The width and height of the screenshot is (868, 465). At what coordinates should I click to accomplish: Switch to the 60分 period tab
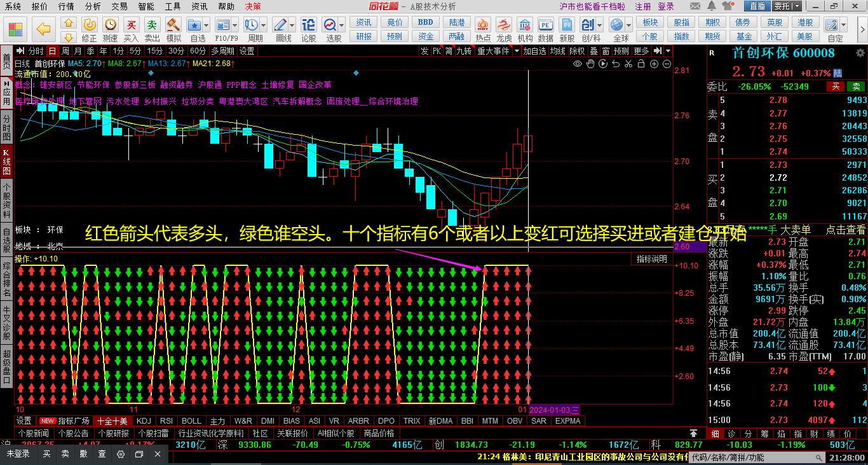coord(198,51)
